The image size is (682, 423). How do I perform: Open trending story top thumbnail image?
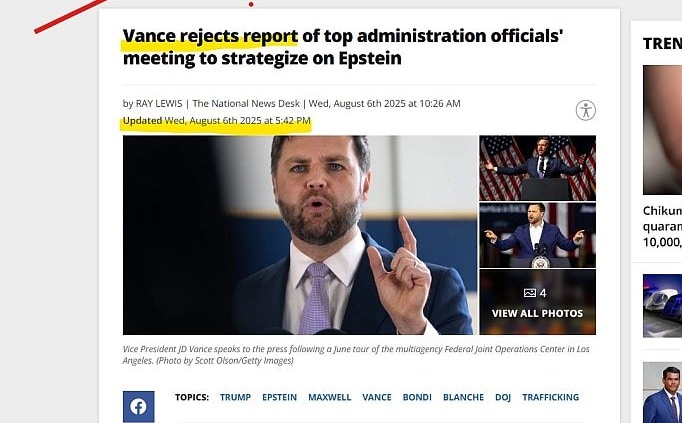[x=662, y=130]
